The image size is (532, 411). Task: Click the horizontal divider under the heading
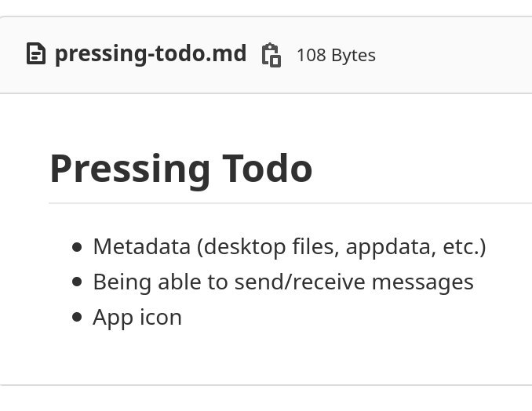(290, 203)
